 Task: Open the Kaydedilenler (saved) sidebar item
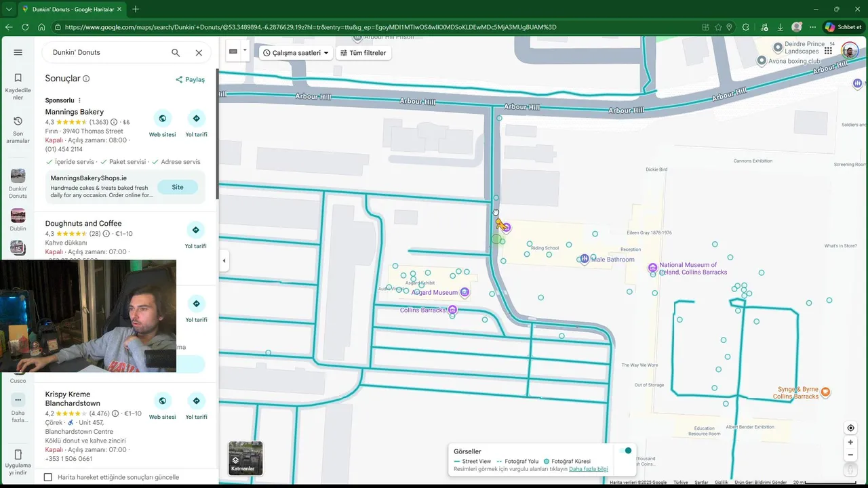18,87
